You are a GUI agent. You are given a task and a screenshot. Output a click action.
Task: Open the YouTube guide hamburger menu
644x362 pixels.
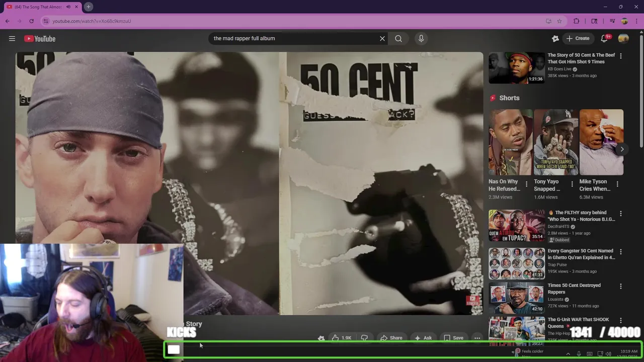pos(12,39)
